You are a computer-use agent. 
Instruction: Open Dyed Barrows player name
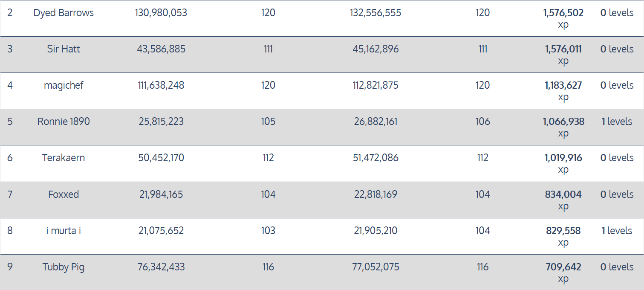pyautogui.click(x=64, y=13)
